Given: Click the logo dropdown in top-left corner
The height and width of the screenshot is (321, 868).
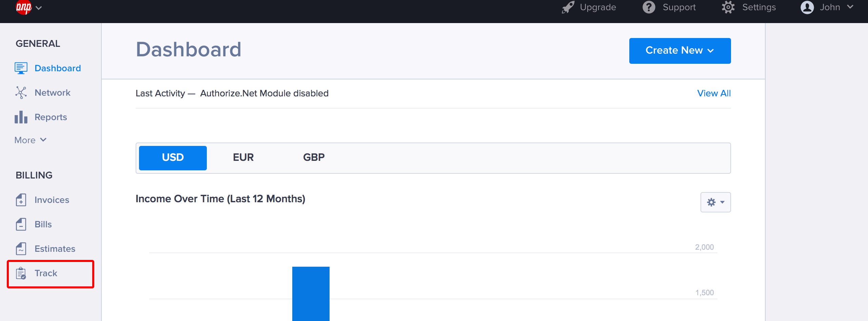Looking at the screenshot, I should [x=28, y=7].
